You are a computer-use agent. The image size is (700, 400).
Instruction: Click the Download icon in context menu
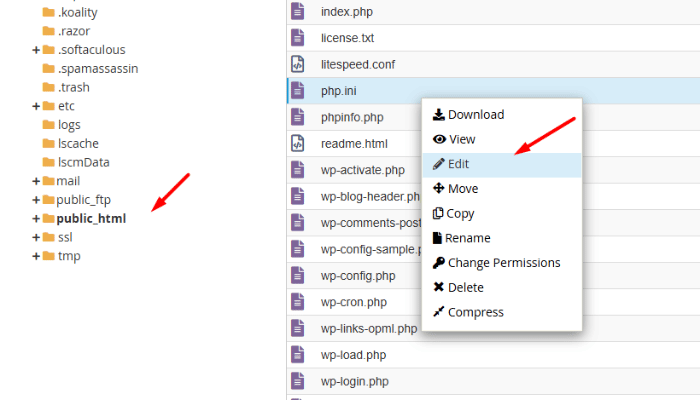click(438, 115)
